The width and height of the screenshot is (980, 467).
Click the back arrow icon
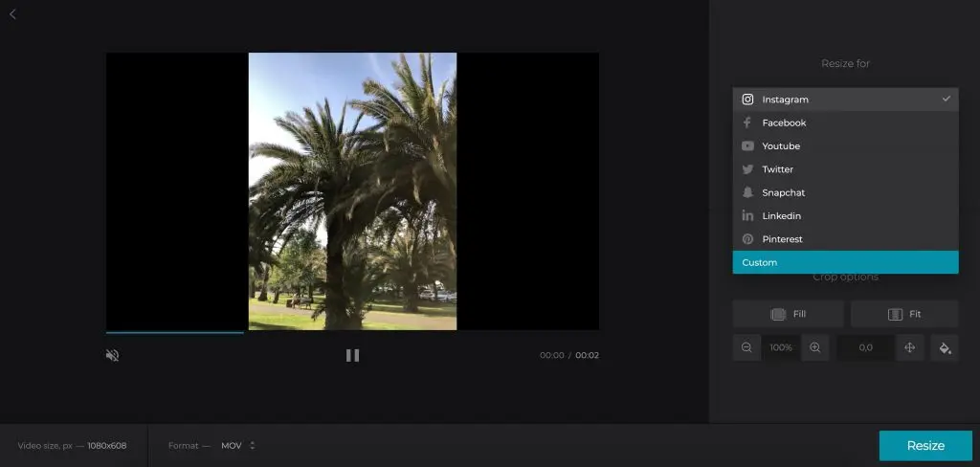click(12, 14)
